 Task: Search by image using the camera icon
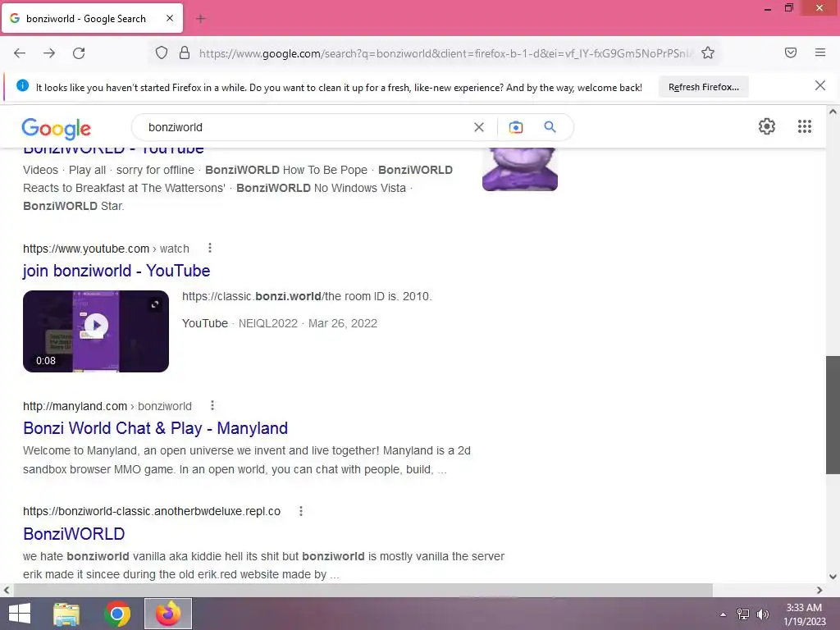pos(516,127)
